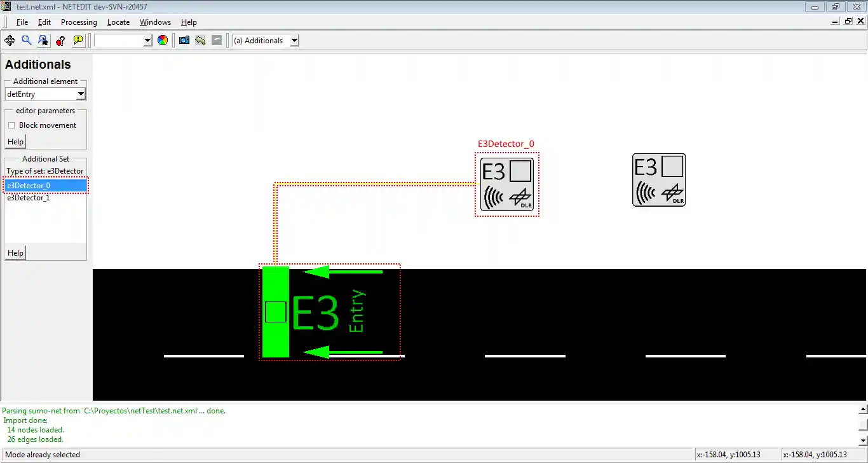Click the NETEDIT app icon in title bar

point(7,6)
